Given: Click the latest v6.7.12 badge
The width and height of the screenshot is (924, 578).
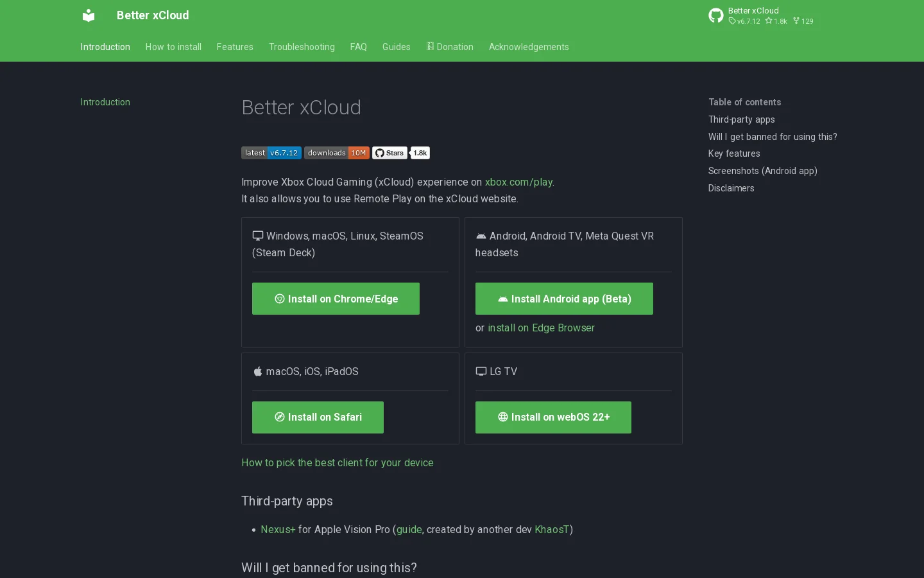Looking at the screenshot, I should click(x=271, y=153).
